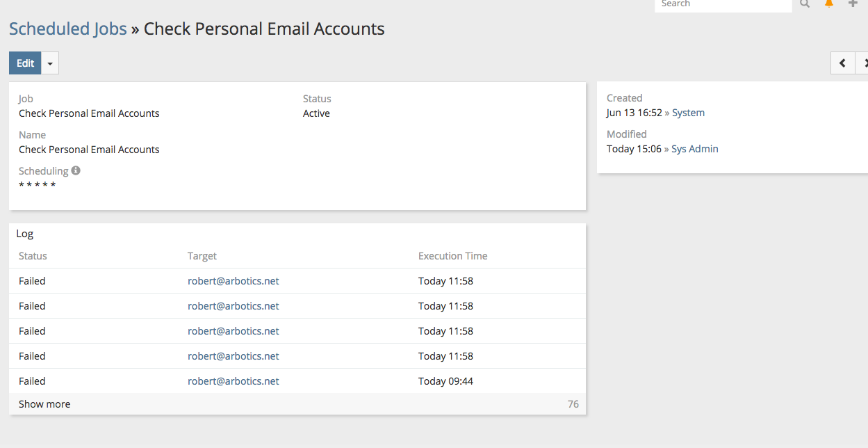Screen dimensions: 868x448
Task: Click the Status column header in Log
Action: [33, 256]
